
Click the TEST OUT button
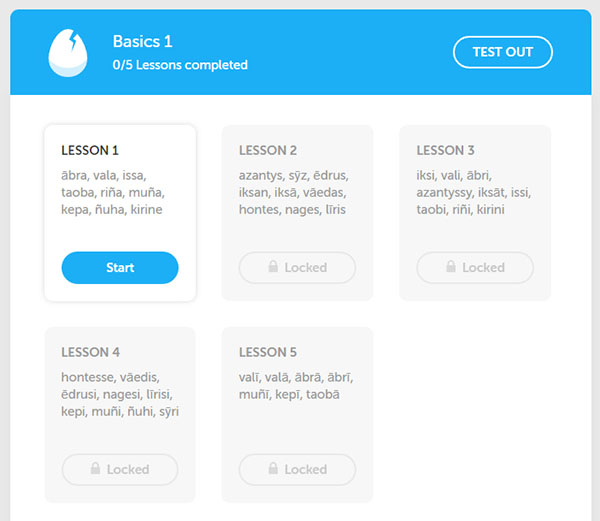(502, 52)
